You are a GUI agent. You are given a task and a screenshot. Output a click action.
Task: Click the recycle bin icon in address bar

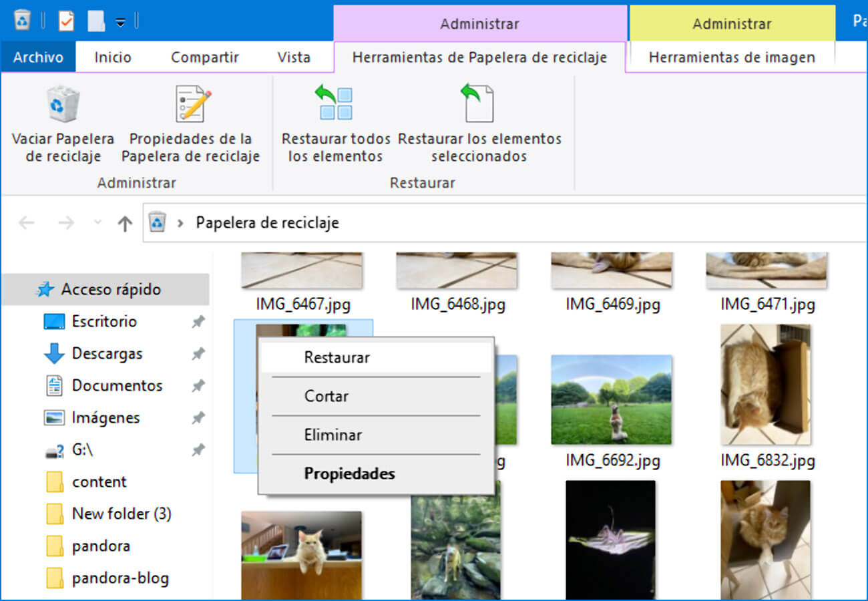tap(158, 222)
